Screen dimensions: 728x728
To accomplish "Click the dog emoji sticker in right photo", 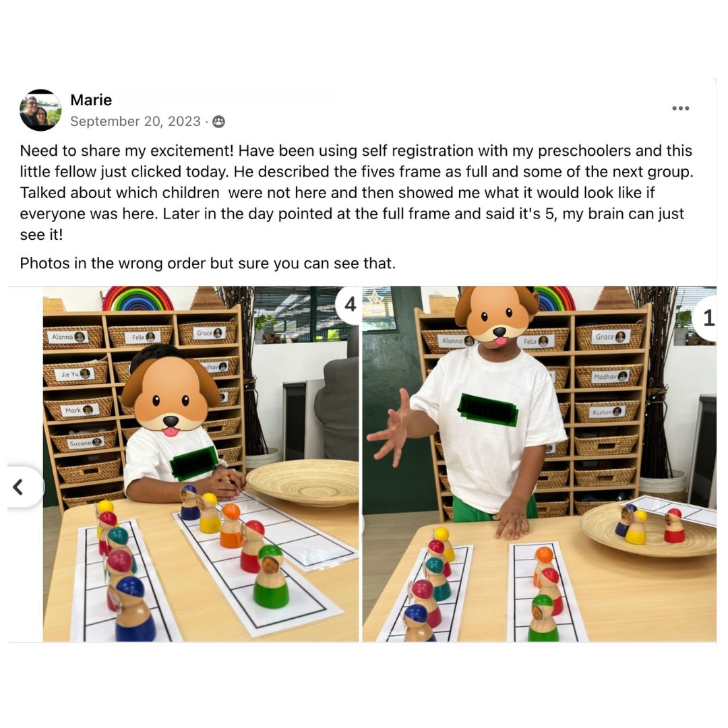I will [496, 316].
